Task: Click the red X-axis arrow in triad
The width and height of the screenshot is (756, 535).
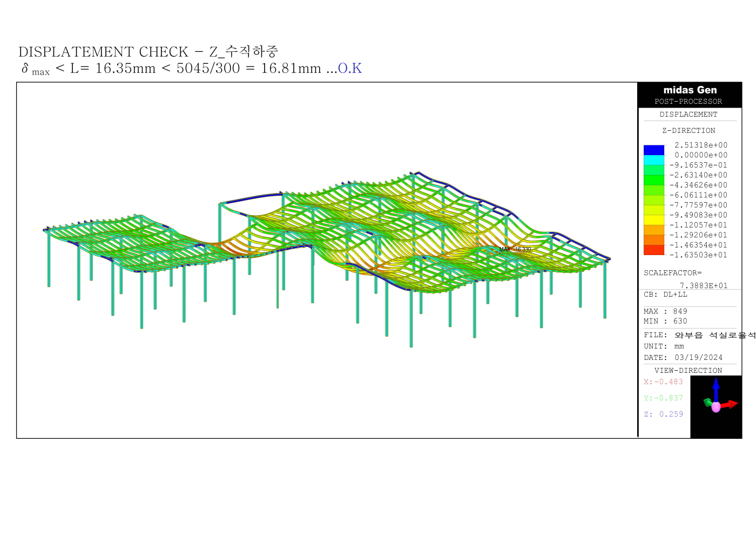Action: pos(730,404)
